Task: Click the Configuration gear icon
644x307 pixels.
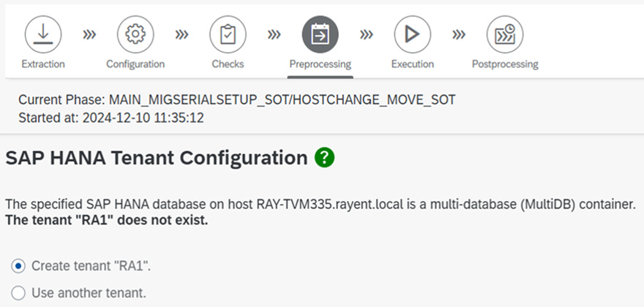Action: (135, 34)
